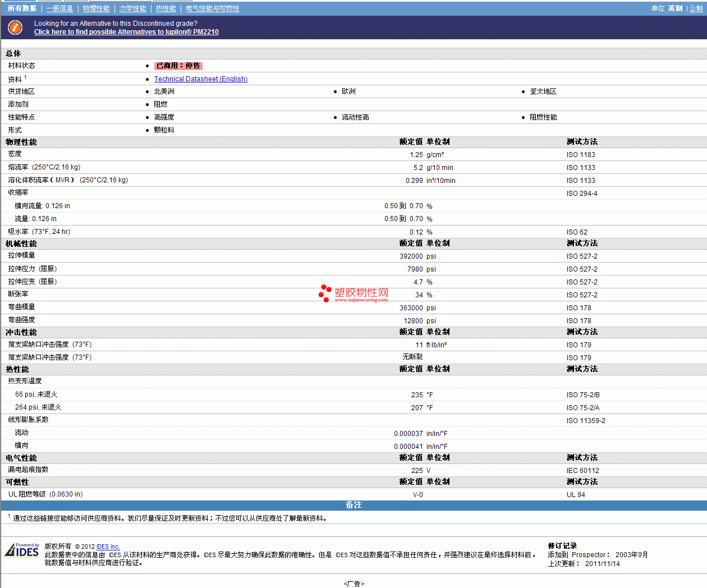Click the red-dot watermark logo

tap(325, 293)
